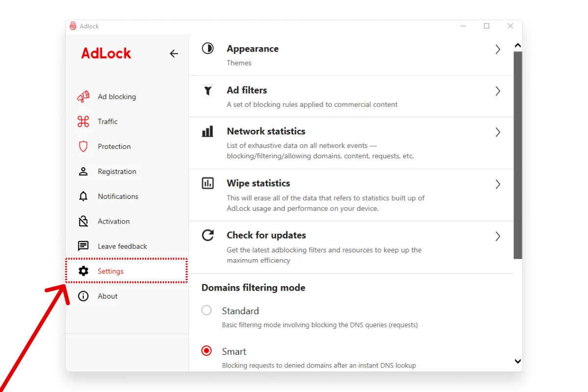The width and height of the screenshot is (588, 392).
Task: Select the Smart filtering mode radio button
Action: click(207, 351)
